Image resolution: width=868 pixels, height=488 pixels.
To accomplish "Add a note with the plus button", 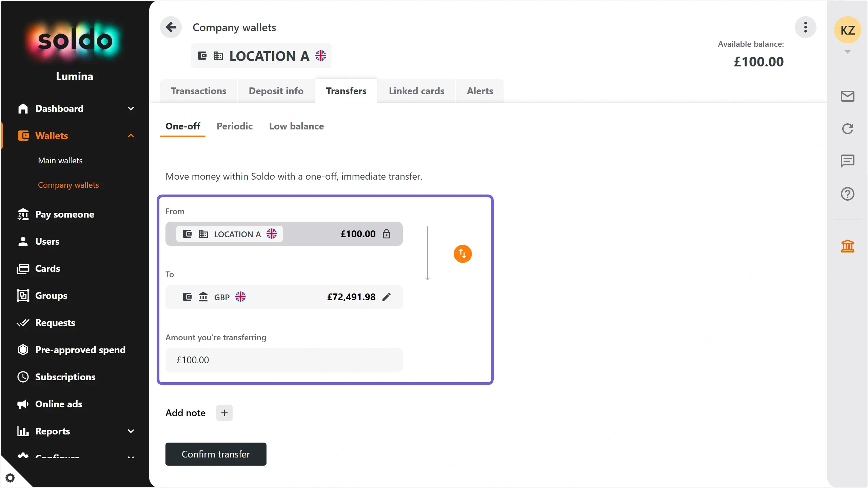I will coord(224,413).
